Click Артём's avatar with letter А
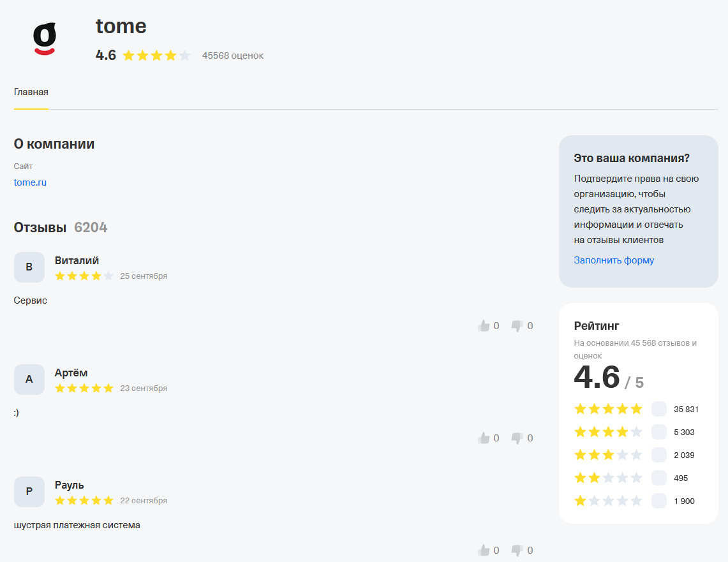The width and height of the screenshot is (728, 562). (29, 380)
